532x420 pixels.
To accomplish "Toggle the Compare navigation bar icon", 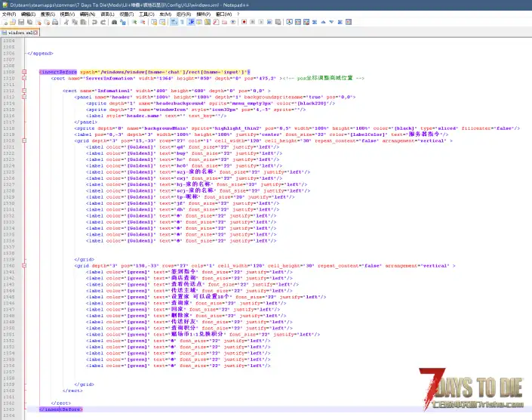I will 349,22.
